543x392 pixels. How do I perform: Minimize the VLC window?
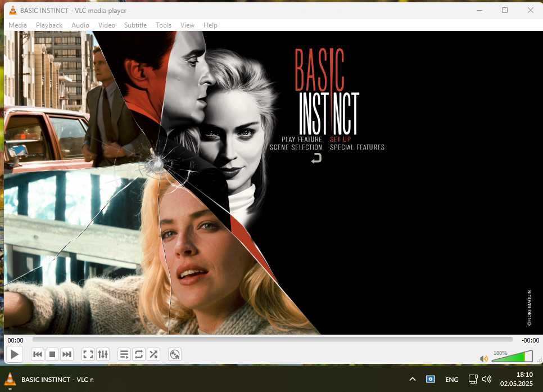coord(479,10)
